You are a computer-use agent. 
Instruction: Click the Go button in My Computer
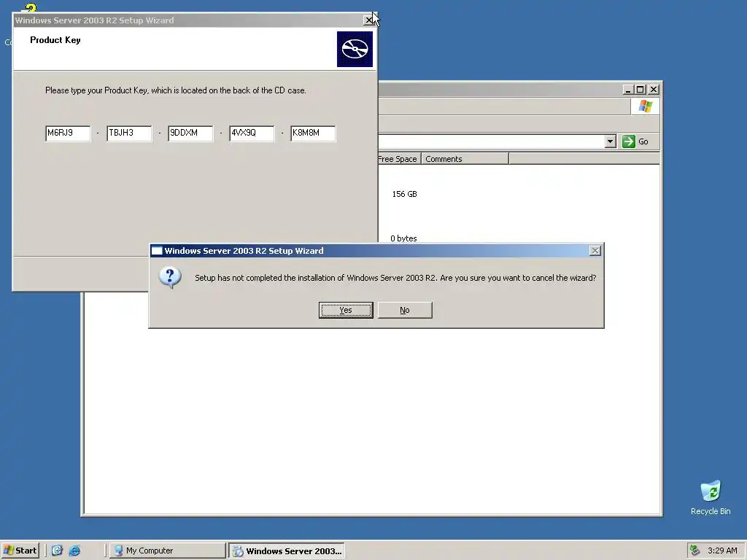pos(635,141)
